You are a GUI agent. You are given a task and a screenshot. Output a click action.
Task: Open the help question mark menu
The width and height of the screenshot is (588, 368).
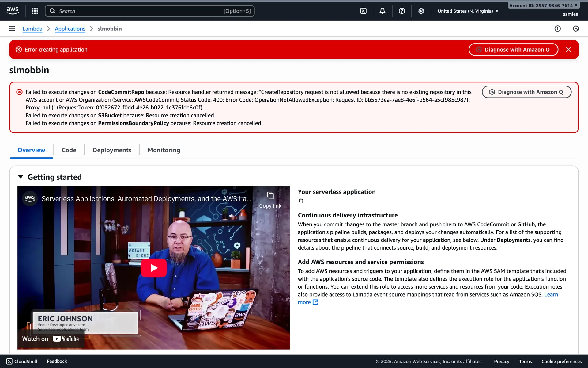402,11
